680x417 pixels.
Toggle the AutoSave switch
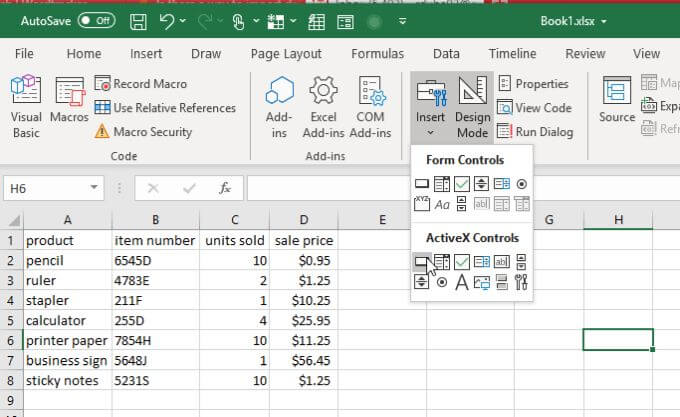click(96, 20)
